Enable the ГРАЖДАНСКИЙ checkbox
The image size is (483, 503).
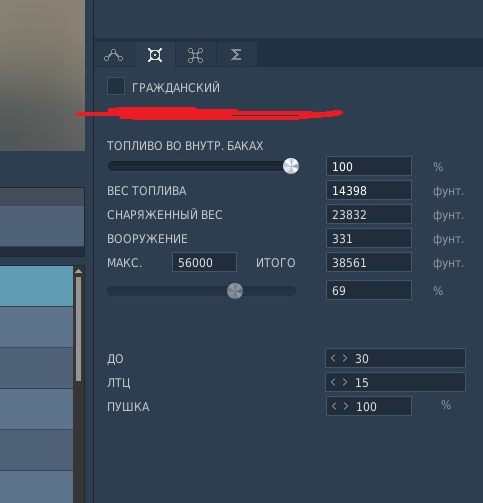tap(116, 86)
